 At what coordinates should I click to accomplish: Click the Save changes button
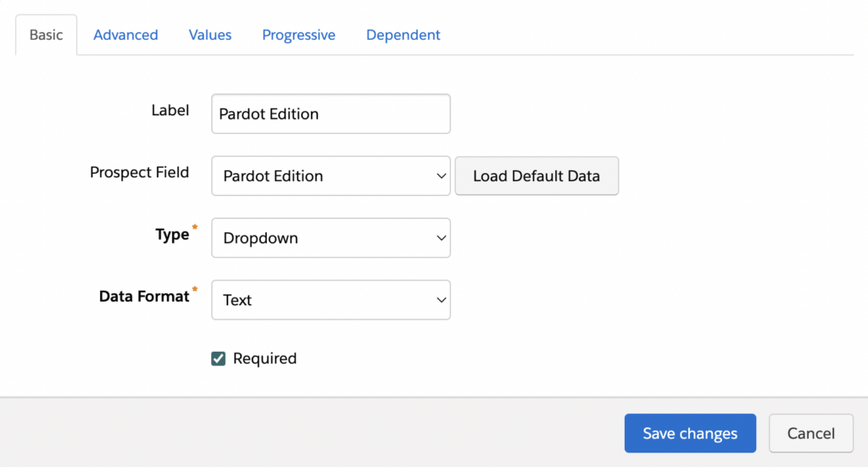690,433
